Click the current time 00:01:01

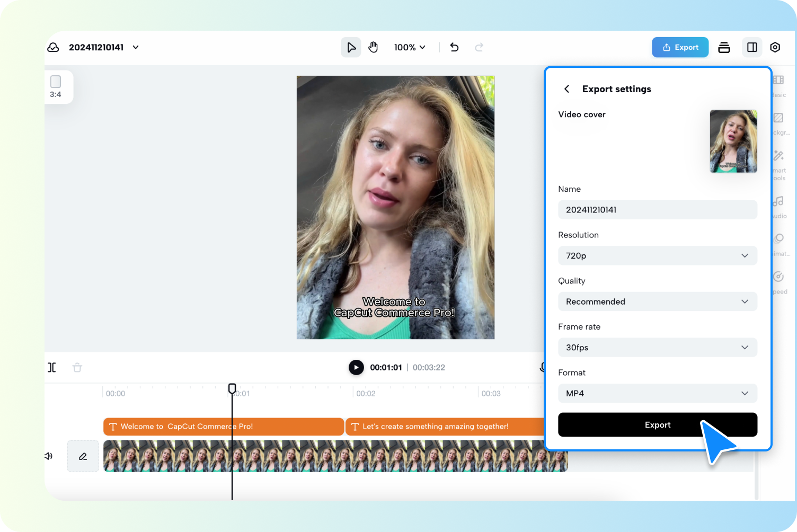[x=386, y=367]
